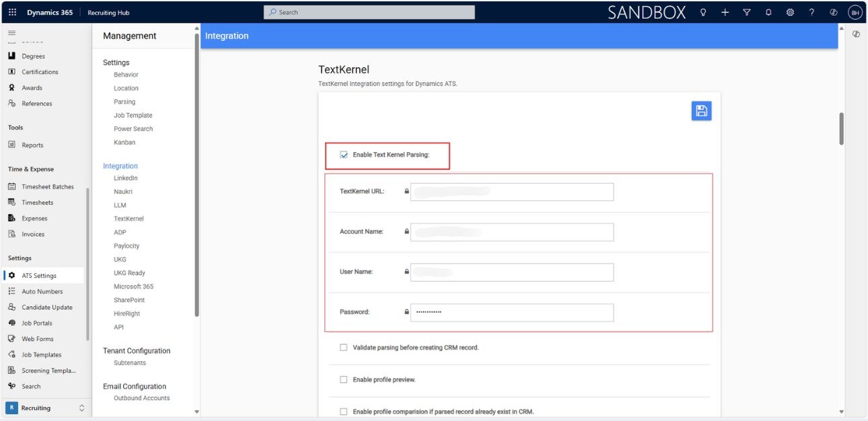Open ADP integration

pos(120,232)
